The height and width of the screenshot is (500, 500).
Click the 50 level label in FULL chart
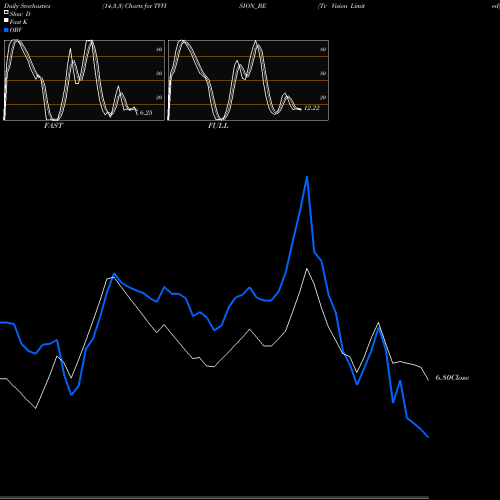click(x=323, y=73)
